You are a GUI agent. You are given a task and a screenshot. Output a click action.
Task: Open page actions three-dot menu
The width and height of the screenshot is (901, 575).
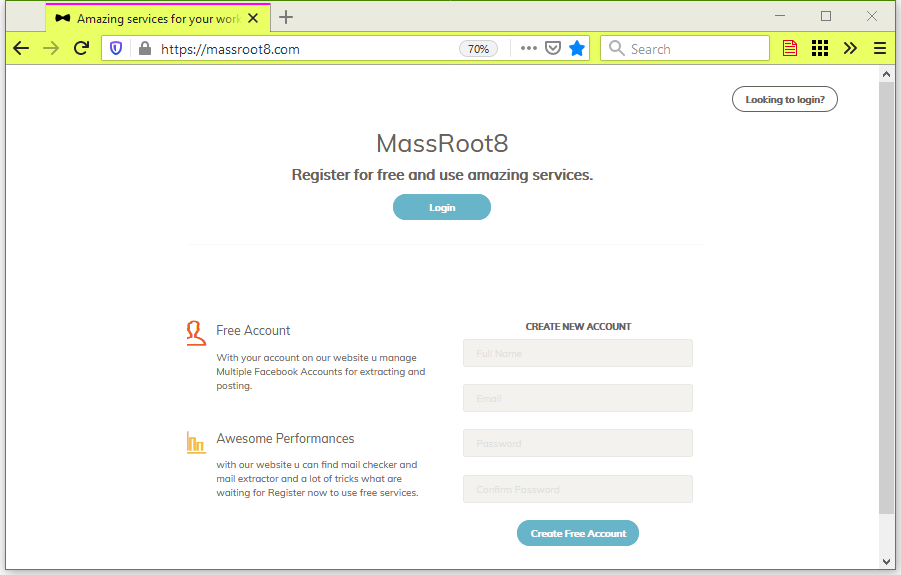(x=529, y=48)
